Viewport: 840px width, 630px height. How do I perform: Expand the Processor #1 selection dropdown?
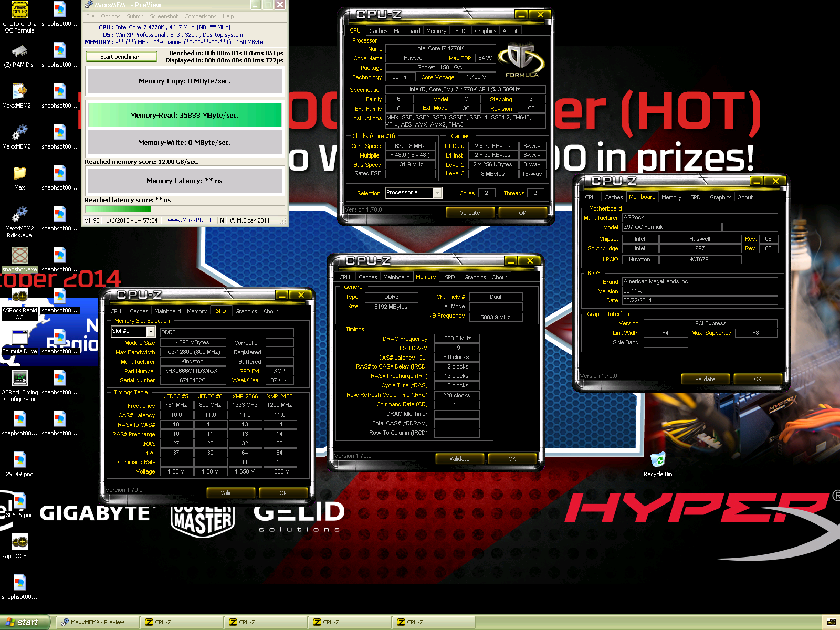437,193
